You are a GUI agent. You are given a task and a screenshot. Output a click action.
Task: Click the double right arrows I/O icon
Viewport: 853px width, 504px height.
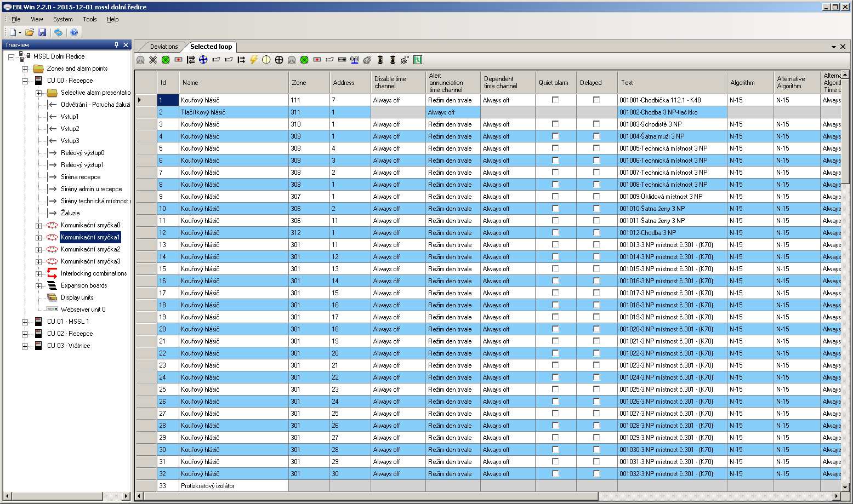(241, 60)
